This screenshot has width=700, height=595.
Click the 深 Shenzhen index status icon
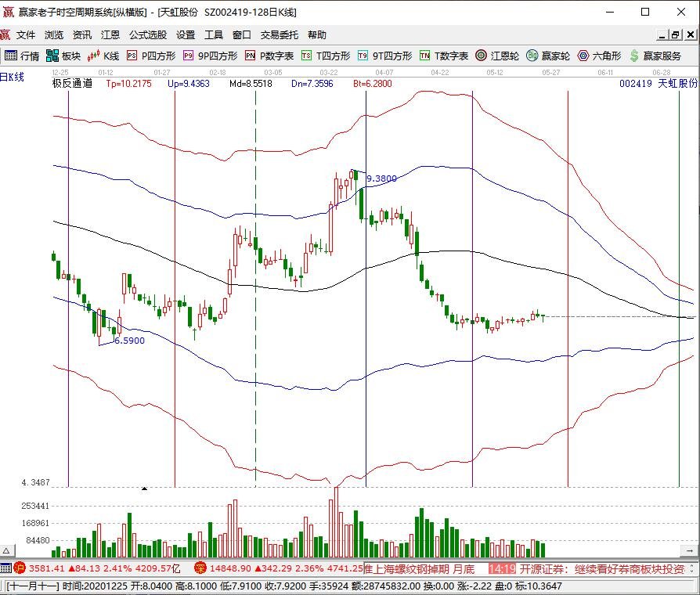pos(200,568)
